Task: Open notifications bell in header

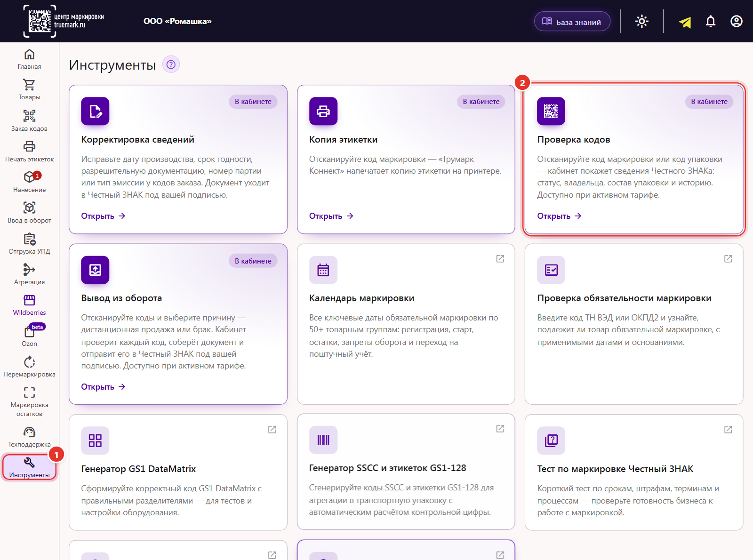Action: [711, 21]
